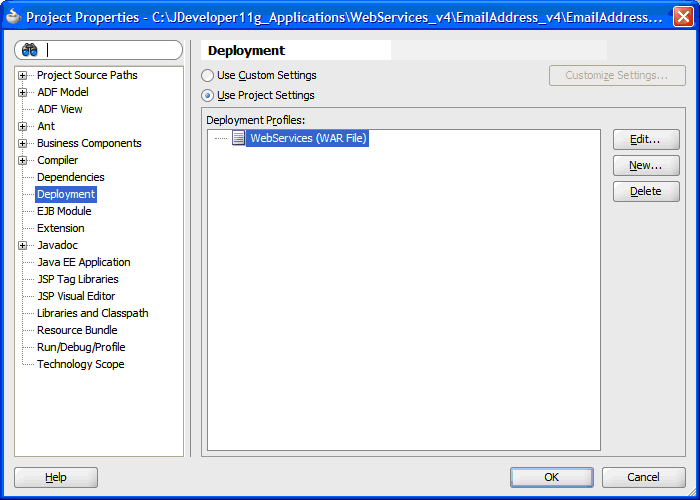Click the WebServices WAR file profile icon
The height and width of the screenshot is (500, 700).
tap(238, 138)
